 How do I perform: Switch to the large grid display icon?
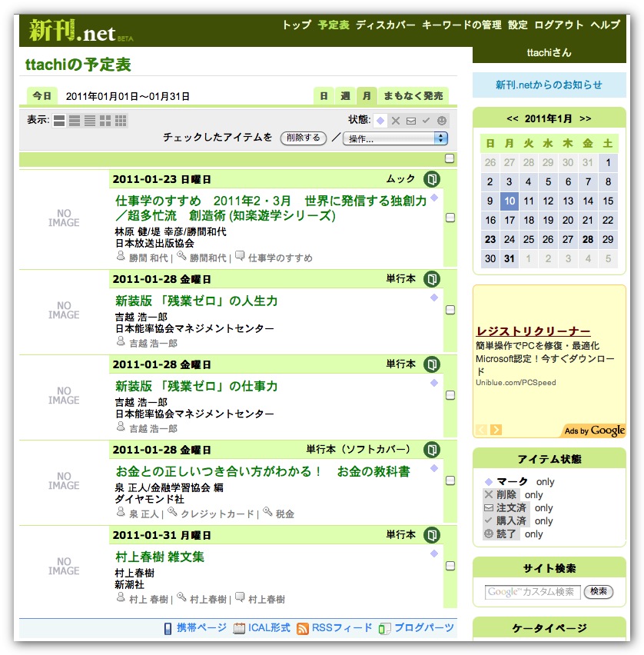pos(105,121)
